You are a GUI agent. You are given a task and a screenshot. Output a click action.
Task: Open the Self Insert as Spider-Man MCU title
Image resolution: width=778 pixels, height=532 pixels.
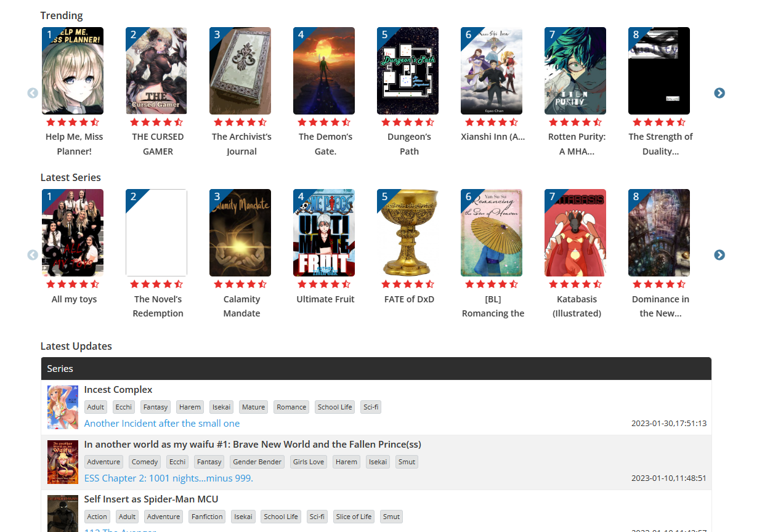click(151, 499)
